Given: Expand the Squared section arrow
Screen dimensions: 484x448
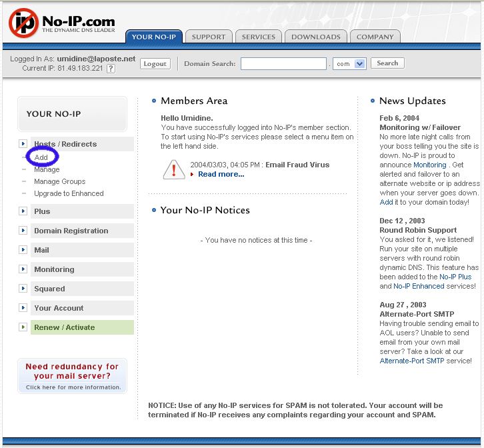Looking at the screenshot, I should click(23, 289).
